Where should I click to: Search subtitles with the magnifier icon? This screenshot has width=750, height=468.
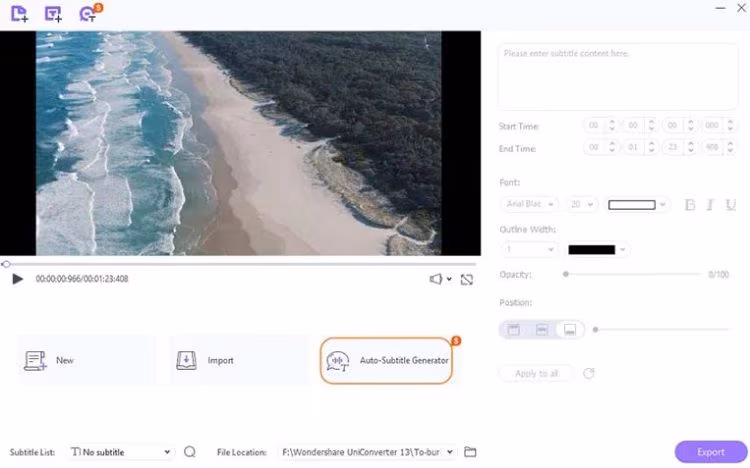click(x=190, y=452)
